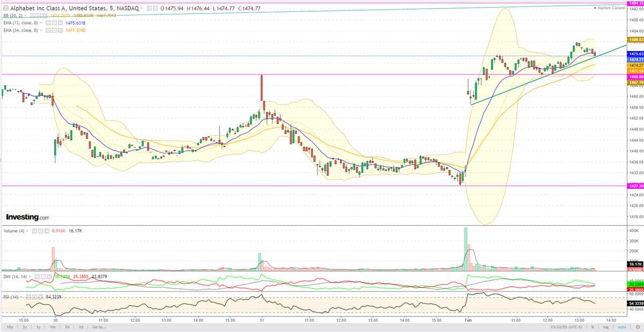Click the Alphabet Inc Class A symbol title

coord(74,8)
